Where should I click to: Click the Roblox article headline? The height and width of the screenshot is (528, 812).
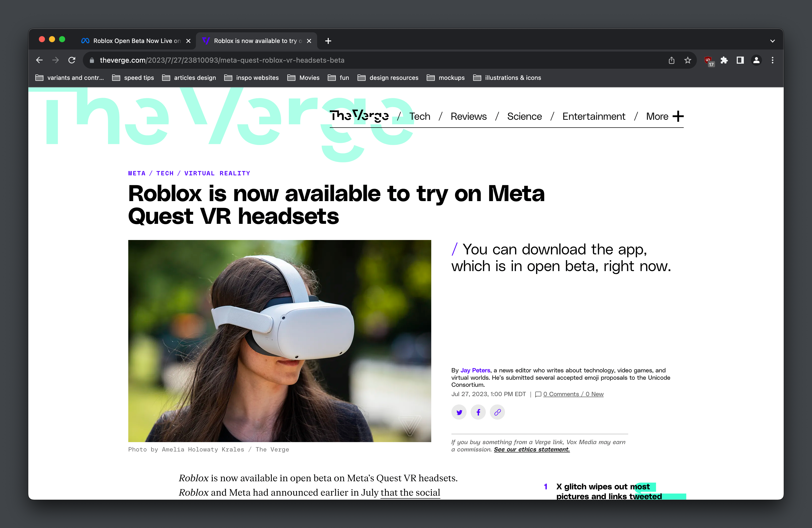click(x=336, y=205)
